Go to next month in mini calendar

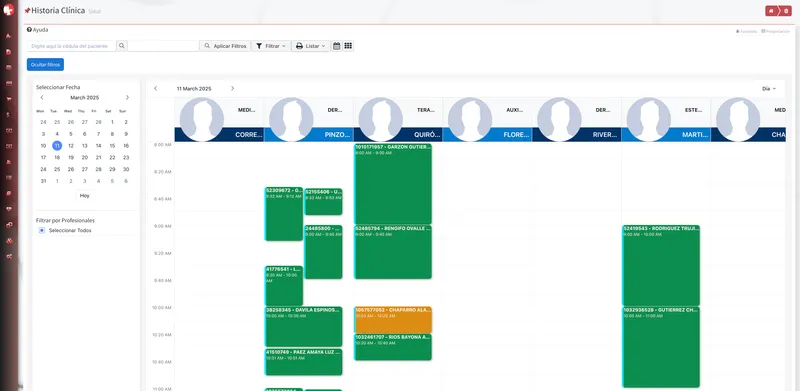[127, 97]
